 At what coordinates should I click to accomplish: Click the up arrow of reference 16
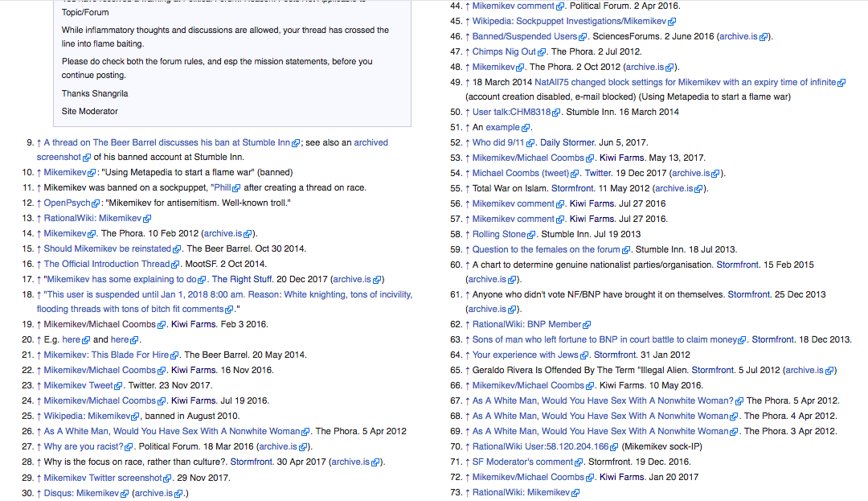pos(39,264)
